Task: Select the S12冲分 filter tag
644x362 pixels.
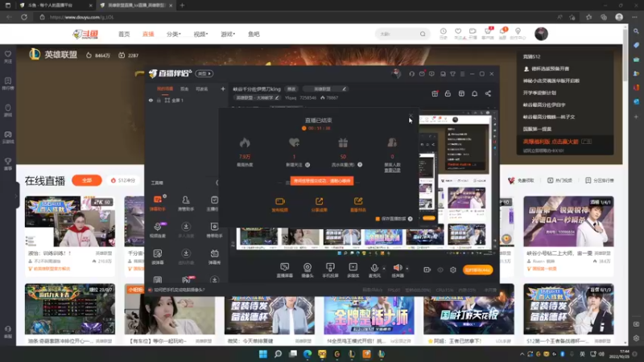Action: 123,180
